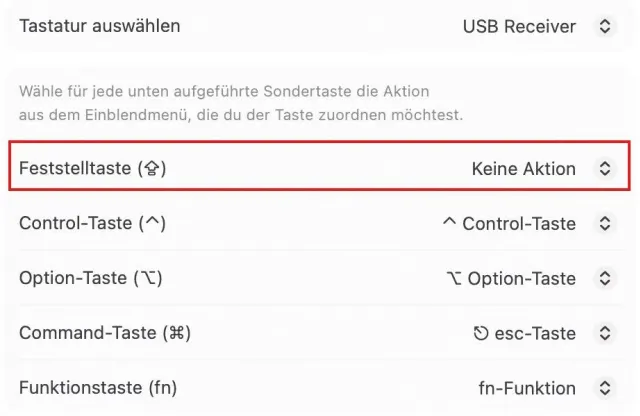Open the fn-Funktion action dropdown
This screenshot has width=640, height=416.
point(527,388)
